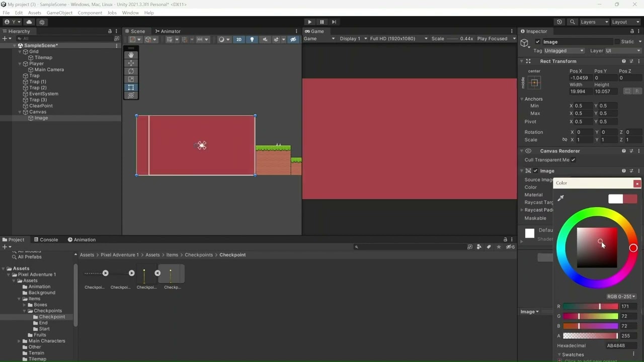644x362 pixels.
Task: Open the version control icon next to cloud
Action: [42, 22]
